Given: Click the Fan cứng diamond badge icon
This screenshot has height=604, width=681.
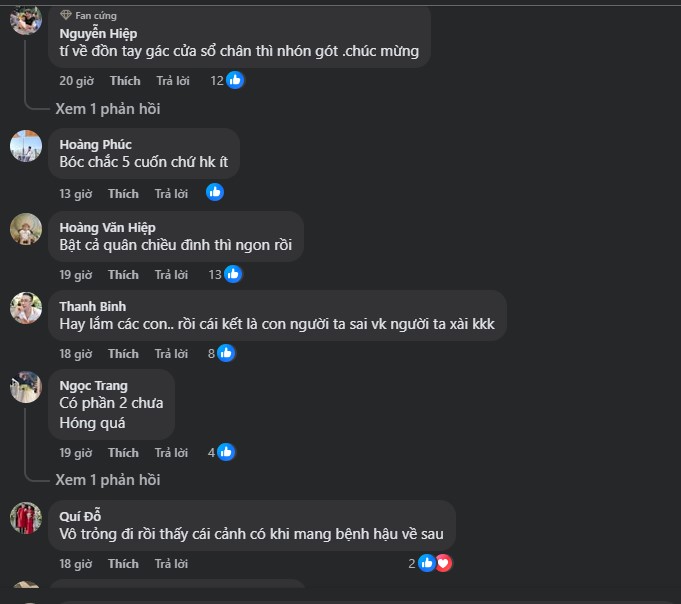Looking at the screenshot, I should coord(66,15).
